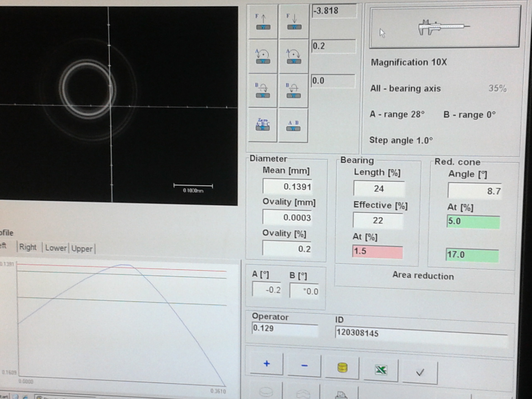Click the A B alignment button
This screenshot has height=399, width=532.
293,126
